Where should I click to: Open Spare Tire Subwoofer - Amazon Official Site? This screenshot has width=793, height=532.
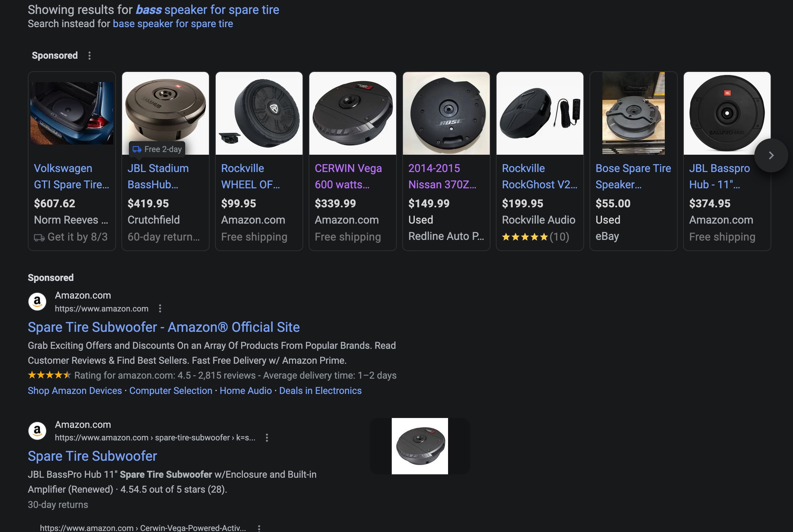[x=163, y=327]
